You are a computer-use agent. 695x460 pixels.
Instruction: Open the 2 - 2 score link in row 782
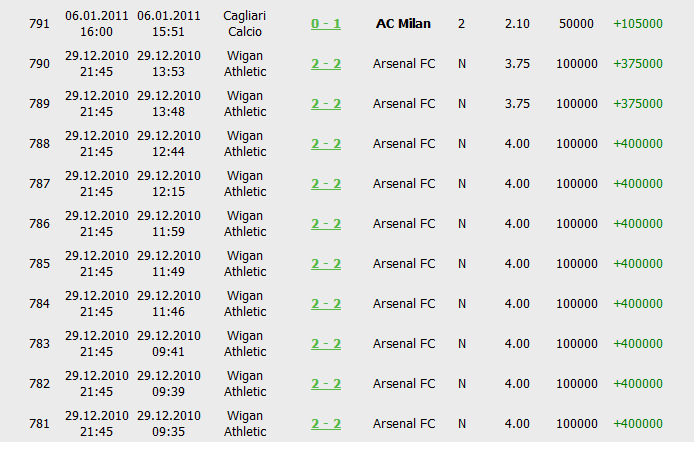click(x=325, y=384)
